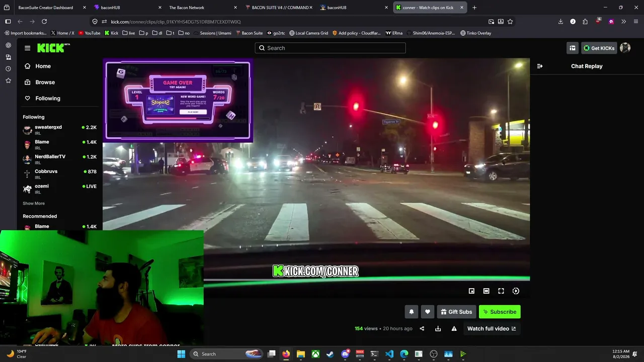This screenshot has height=362, width=644.
Task: Go back to the previous page
Action: 20,22
